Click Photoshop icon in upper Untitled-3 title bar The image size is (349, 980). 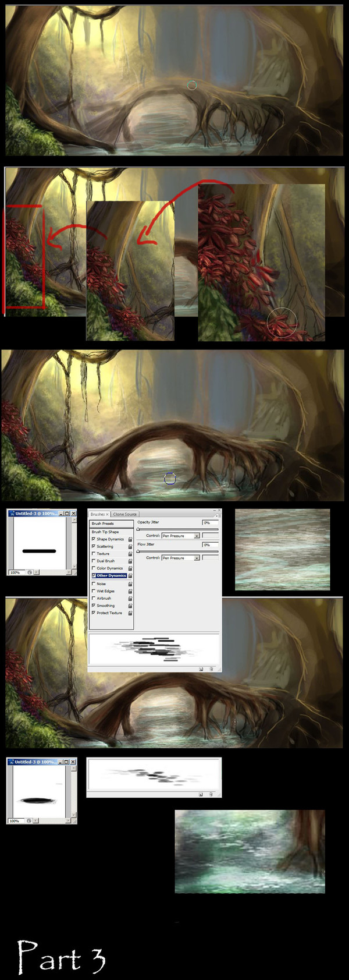[x=12, y=514]
